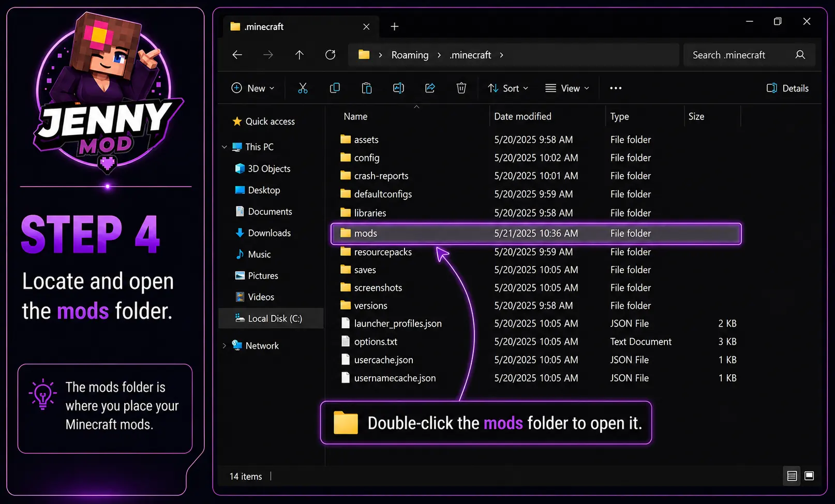
Task: Sort by the Name column header
Action: pyautogui.click(x=356, y=116)
